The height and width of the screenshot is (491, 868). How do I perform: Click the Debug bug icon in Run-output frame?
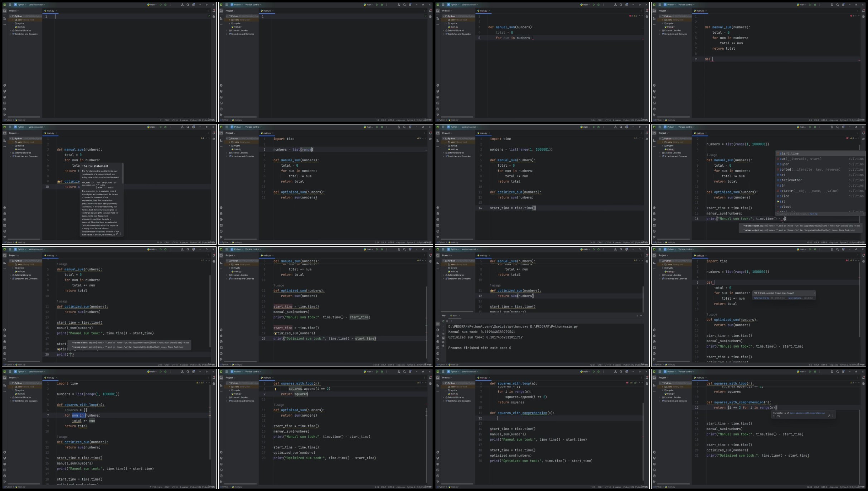(598, 249)
